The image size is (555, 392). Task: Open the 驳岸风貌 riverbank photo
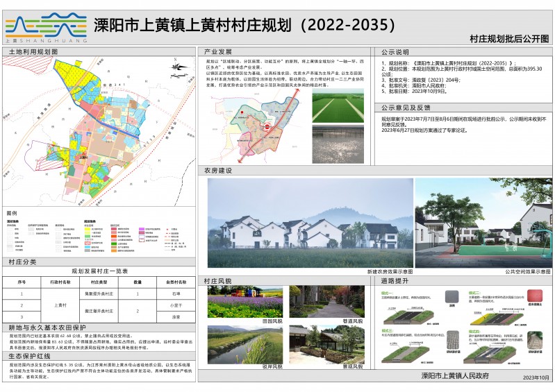(x=245, y=345)
